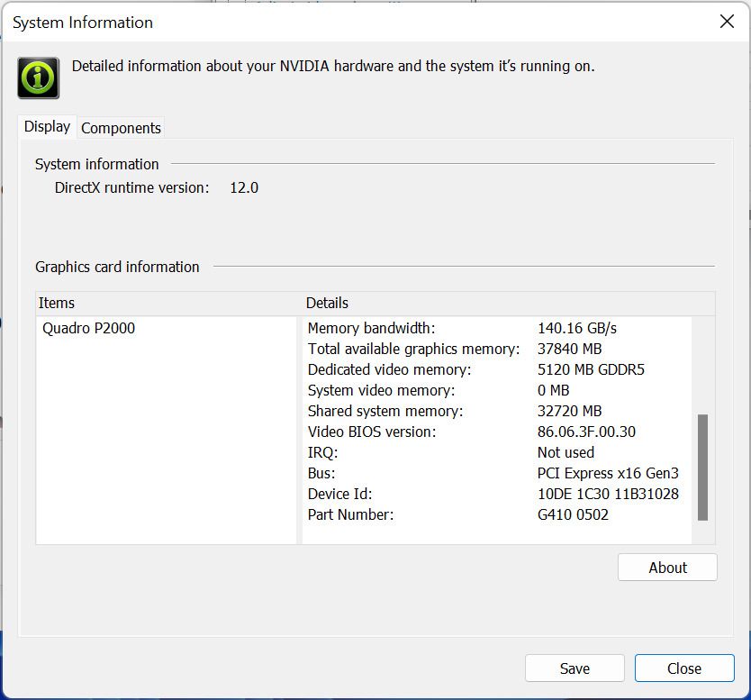Select the Part Number row
Screen dimensions: 751x700
tap(497, 514)
